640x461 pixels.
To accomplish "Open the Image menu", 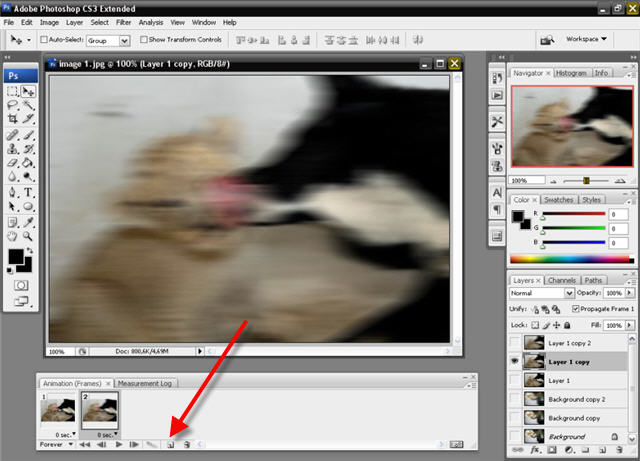I will pos(49,22).
